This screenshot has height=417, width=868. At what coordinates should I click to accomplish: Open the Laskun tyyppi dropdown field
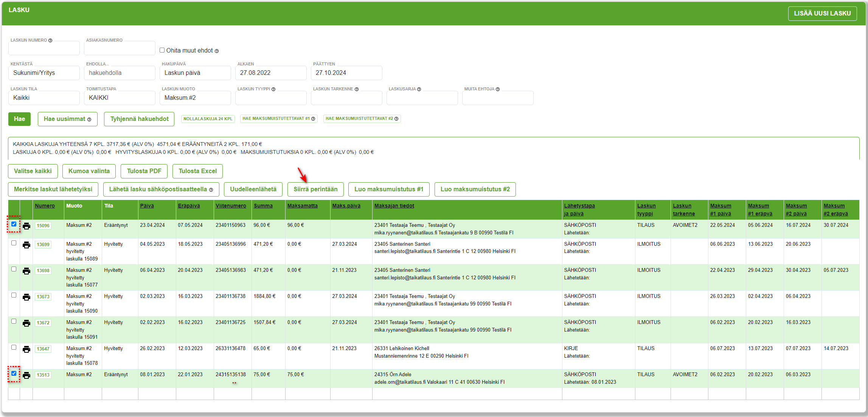pyautogui.click(x=271, y=98)
